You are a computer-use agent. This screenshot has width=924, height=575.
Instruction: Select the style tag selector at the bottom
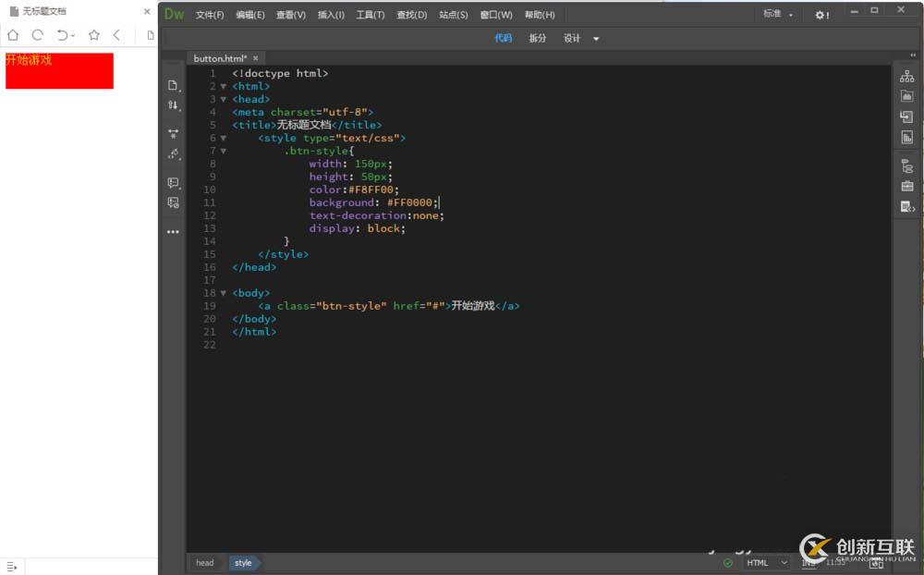click(242, 562)
